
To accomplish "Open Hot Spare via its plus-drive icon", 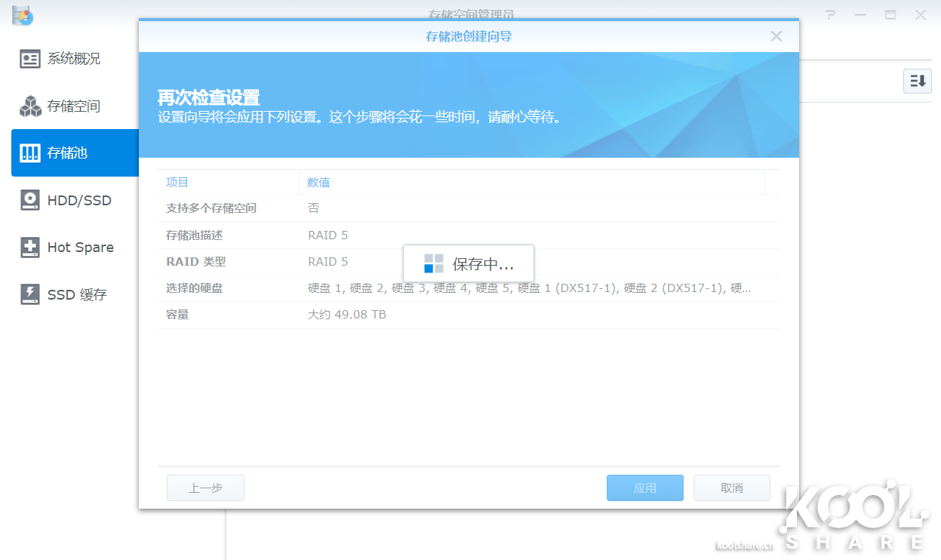I will click(x=30, y=248).
